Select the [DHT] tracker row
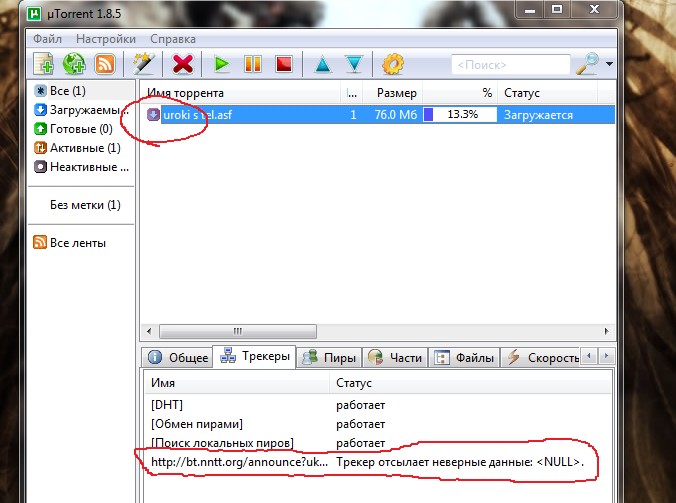Screen dimensions: 676x503 point(378,405)
